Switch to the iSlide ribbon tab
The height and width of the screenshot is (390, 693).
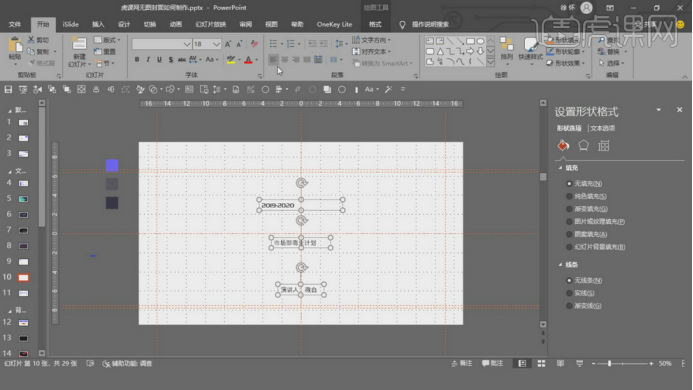click(71, 24)
